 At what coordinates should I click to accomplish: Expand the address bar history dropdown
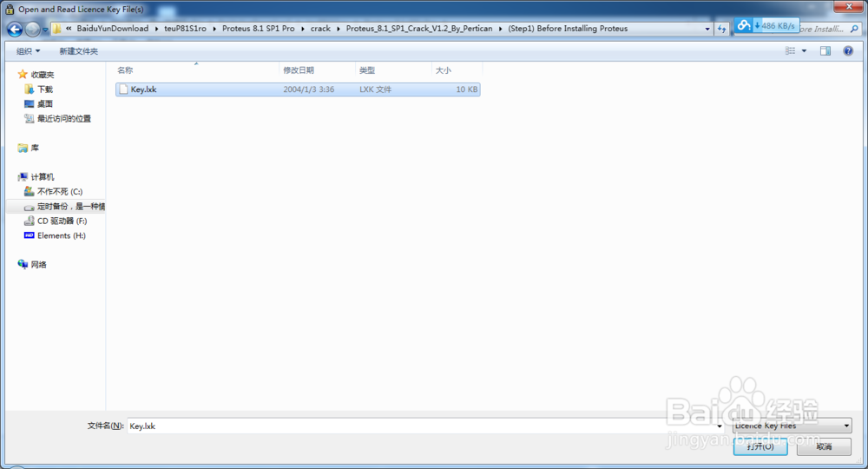707,29
